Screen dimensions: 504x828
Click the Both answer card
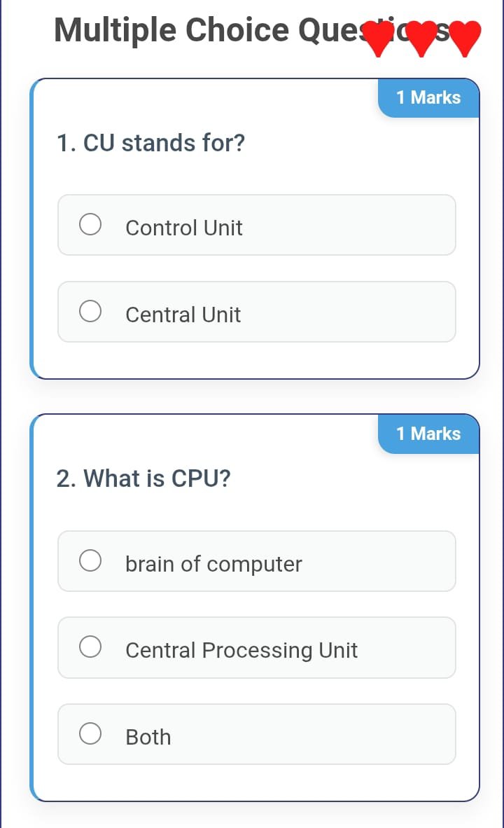click(x=257, y=733)
